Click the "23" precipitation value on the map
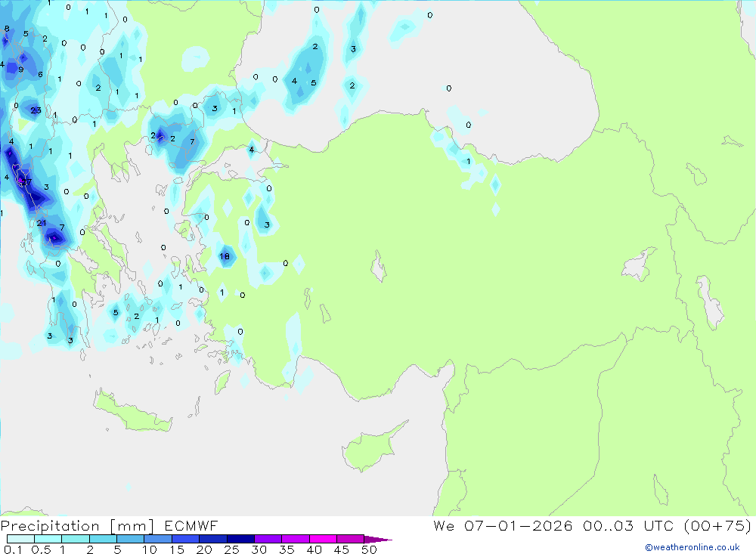This screenshot has height=554, width=756. (x=36, y=110)
